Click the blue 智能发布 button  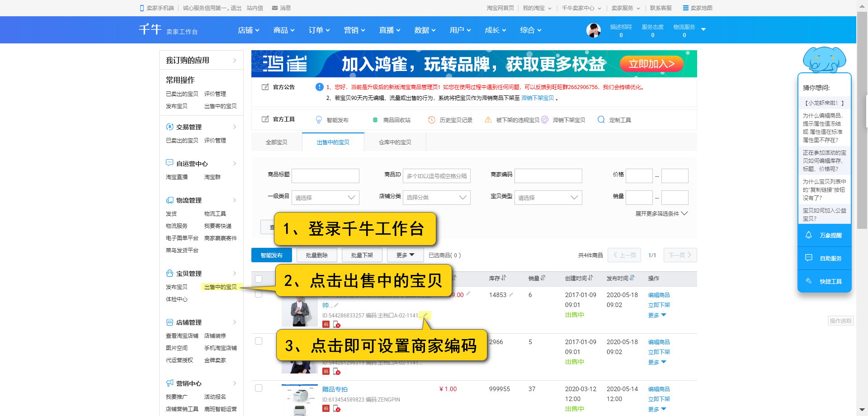[x=272, y=255]
